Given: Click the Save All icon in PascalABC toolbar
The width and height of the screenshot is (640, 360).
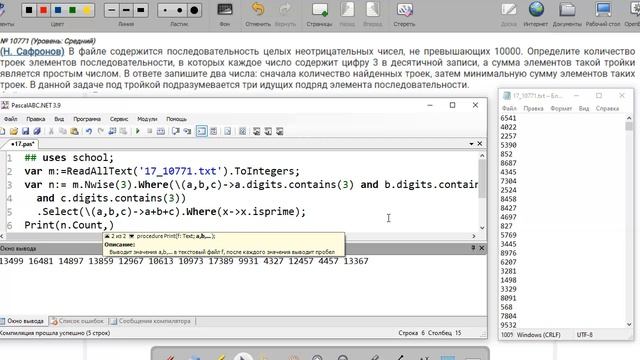Looking at the screenshot, I should [37, 131].
